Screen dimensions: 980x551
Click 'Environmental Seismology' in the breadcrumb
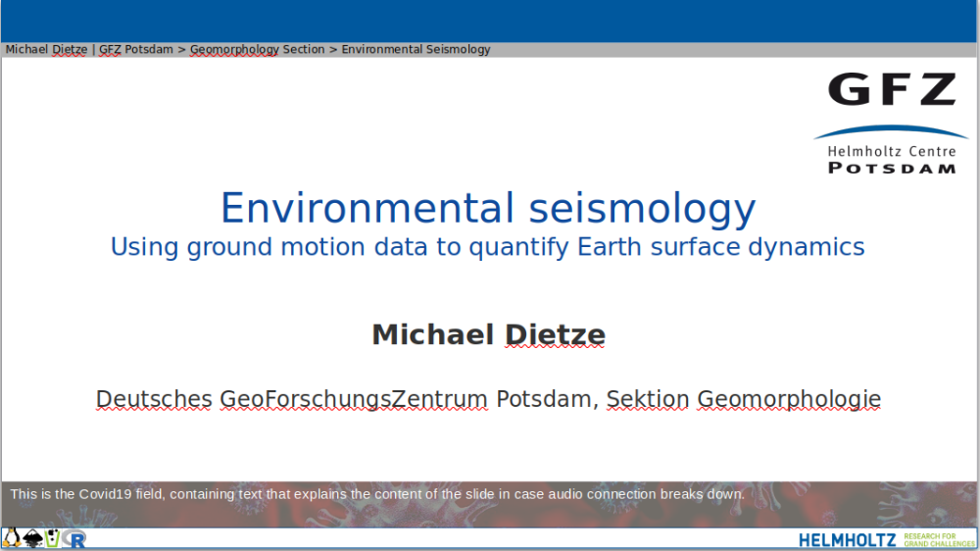click(x=416, y=49)
